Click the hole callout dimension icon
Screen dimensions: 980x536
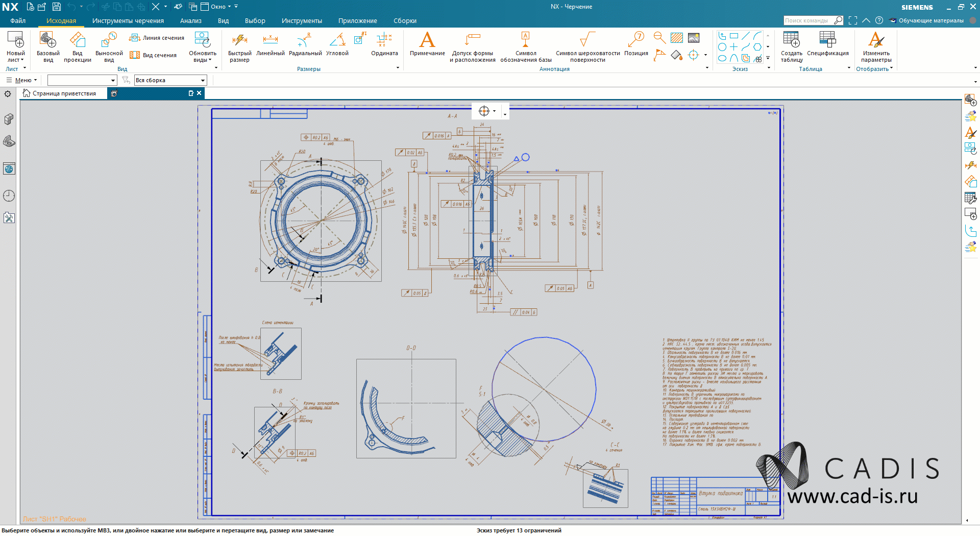(360, 38)
